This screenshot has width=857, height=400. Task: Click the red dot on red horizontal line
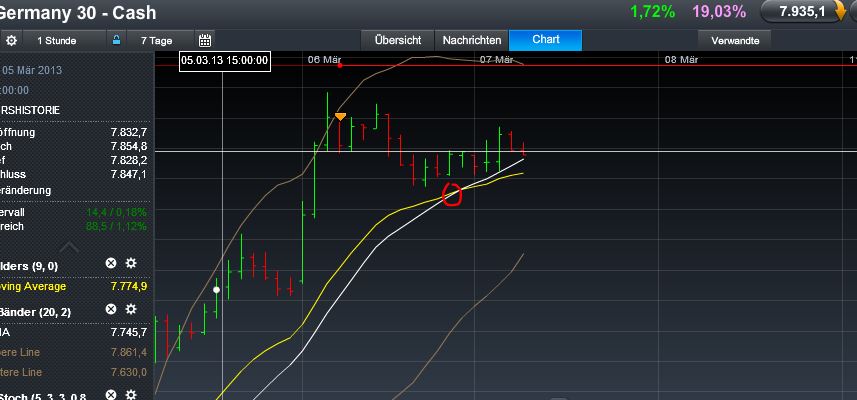click(x=340, y=66)
